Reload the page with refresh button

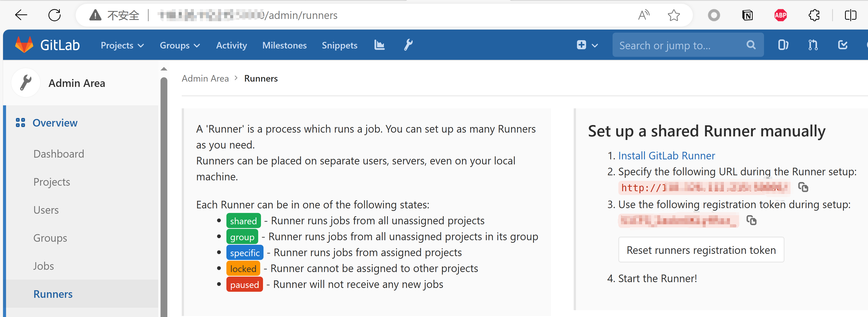(x=54, y=15)
